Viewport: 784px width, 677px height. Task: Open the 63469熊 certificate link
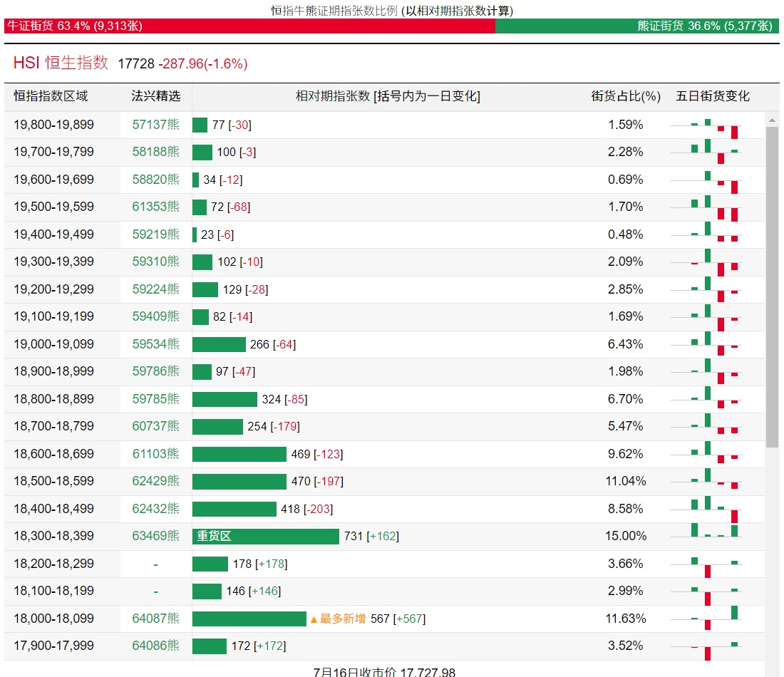click(155, 536)
